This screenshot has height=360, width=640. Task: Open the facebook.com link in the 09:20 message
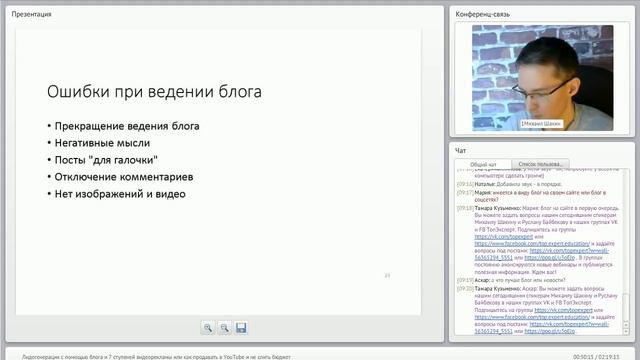[532, 317]
